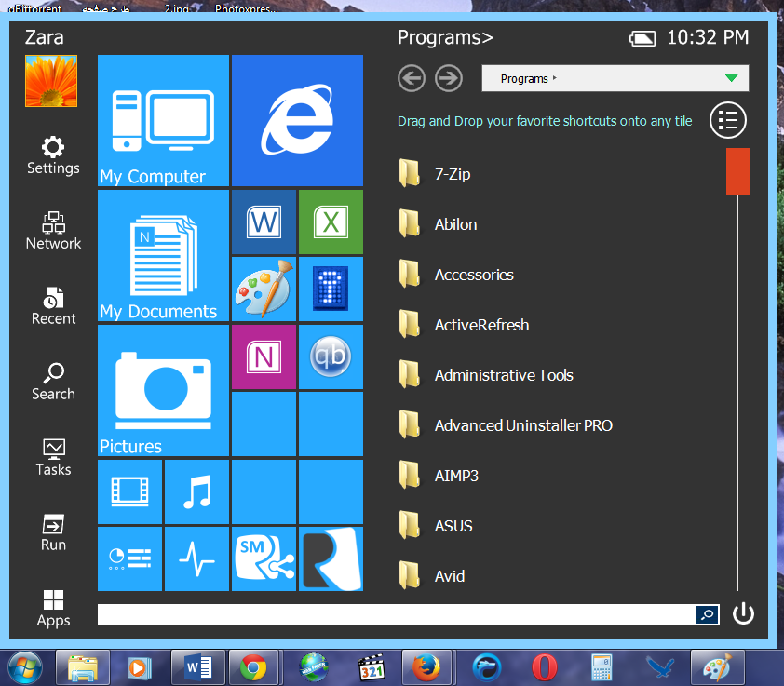784x686 pixels.
Task: Open Tasks in the sidebar
Action: tap(53, 457)
